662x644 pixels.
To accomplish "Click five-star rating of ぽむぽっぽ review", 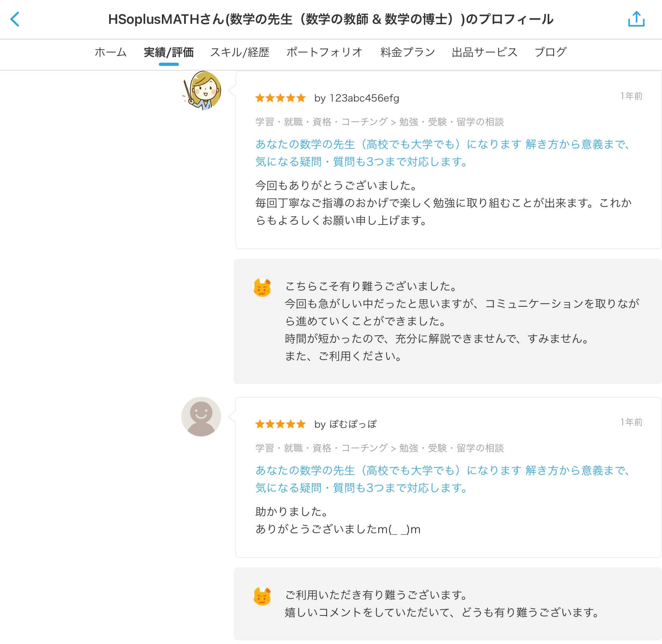I will click(281, 424).
